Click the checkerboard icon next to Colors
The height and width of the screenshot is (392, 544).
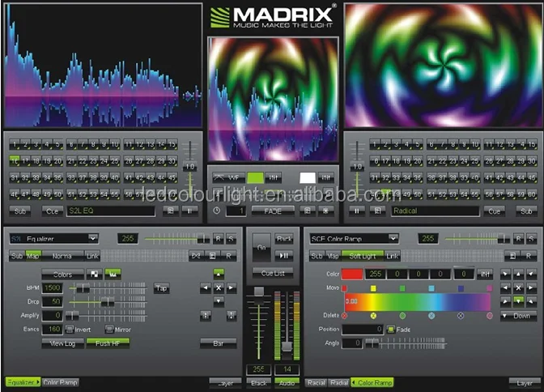click(94, 274)
